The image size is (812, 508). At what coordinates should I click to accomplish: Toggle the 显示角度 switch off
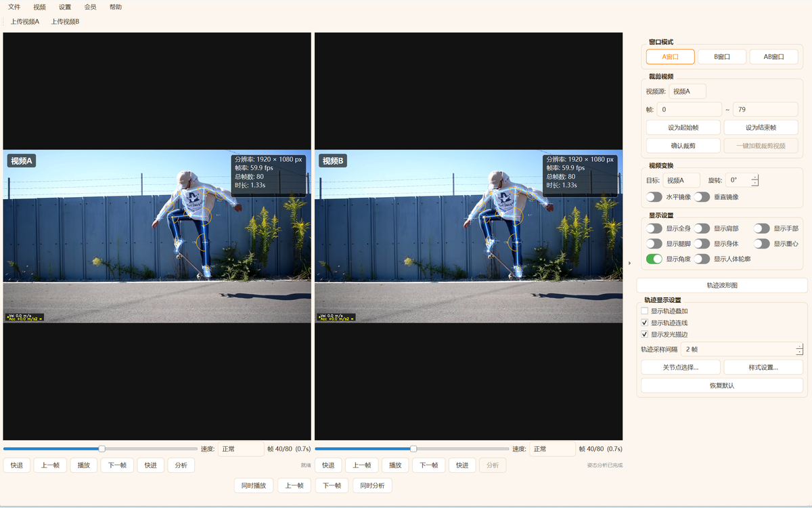tap(654, 259)
